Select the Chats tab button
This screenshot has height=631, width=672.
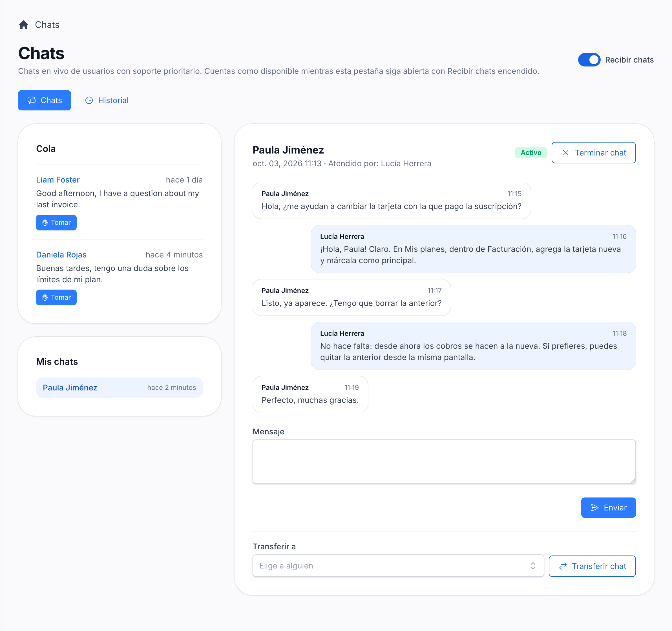pos(44,100)
